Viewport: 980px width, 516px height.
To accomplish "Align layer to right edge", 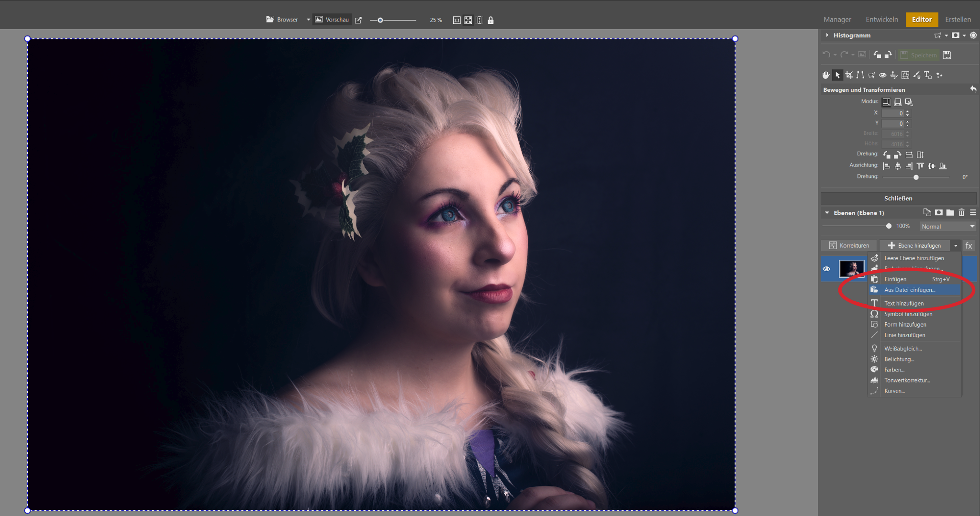I will click(x=909, y=166).
